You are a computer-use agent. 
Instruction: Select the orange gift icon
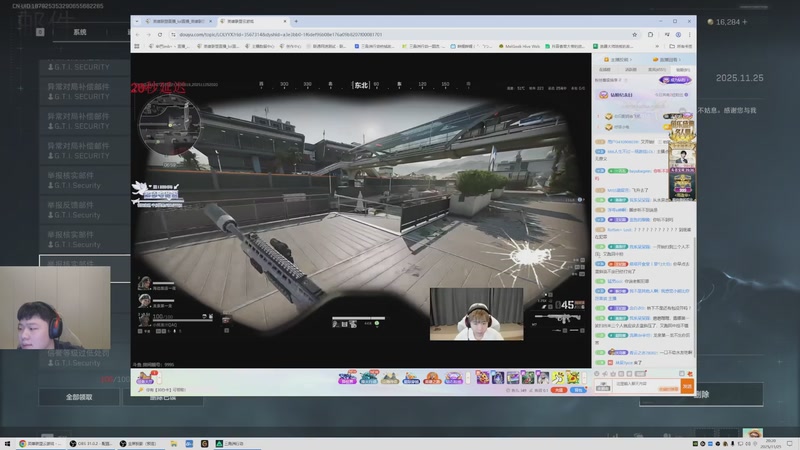(432, 378)
